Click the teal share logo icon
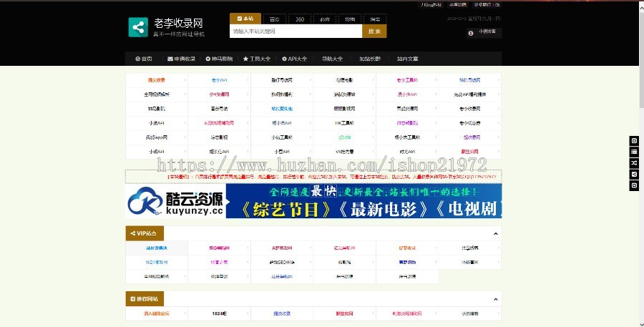Image resolution: width=644 pixels, height=327 pixels. click(x=138, y=27)
